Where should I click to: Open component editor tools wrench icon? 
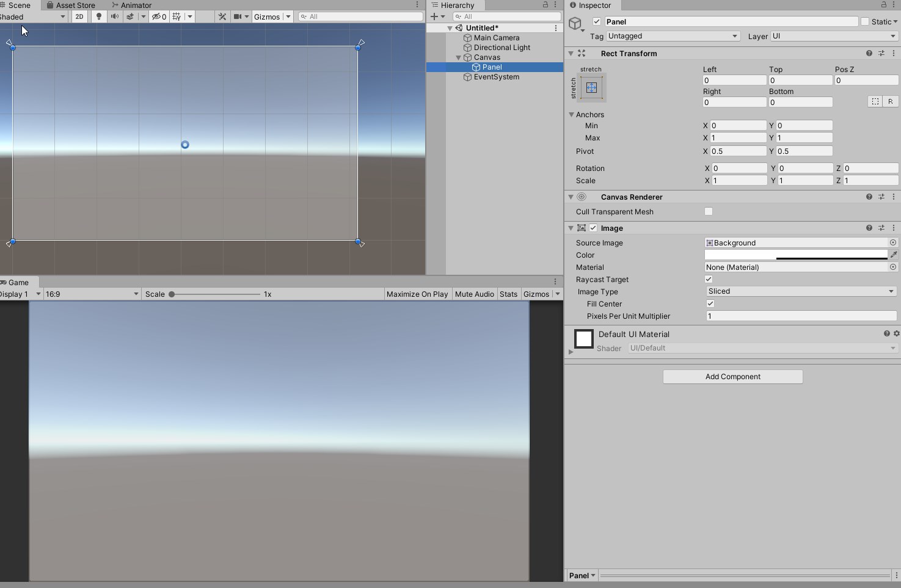pos(222,16)
